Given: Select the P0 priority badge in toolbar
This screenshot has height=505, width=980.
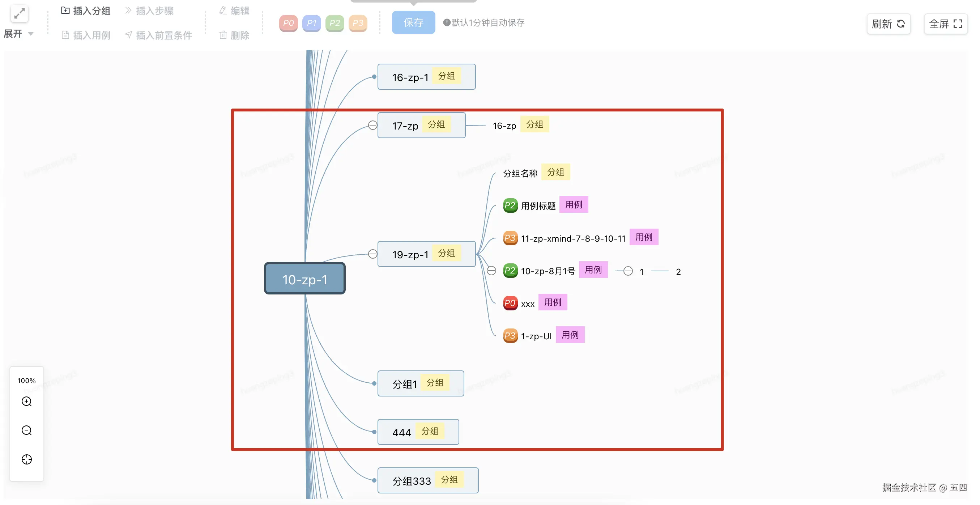Looking at the screenshot, I should click(288, 23).
